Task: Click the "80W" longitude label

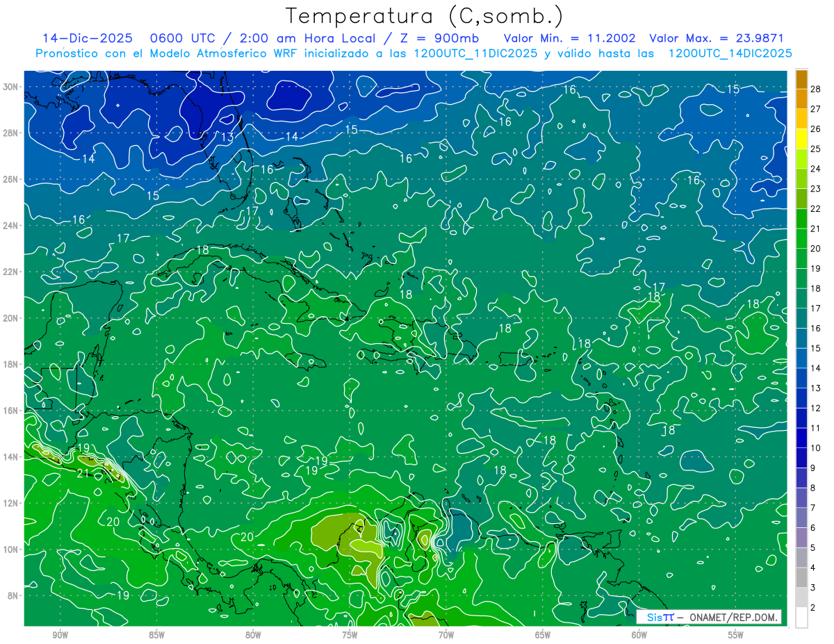Action: coord(253,635)
